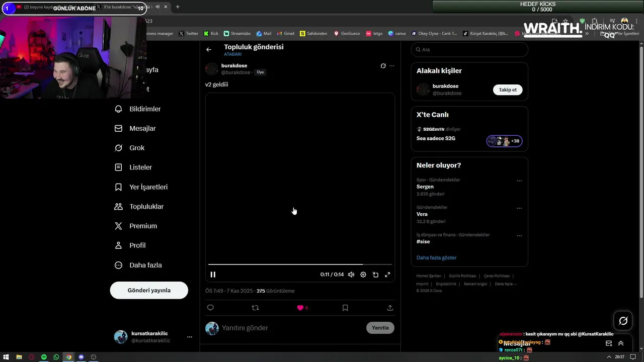
Task: Open options for Vera trend
Action: point(519,208)
